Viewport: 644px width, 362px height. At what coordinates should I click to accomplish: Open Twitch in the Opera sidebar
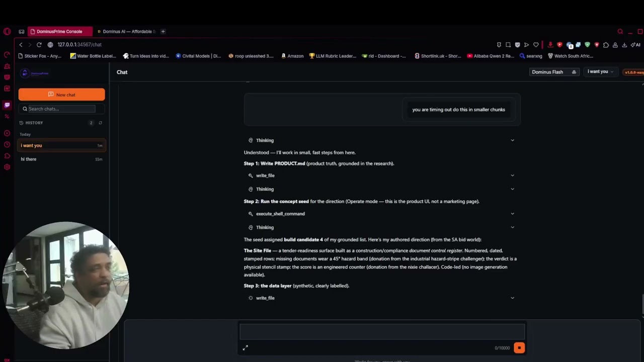click(7, 105)
